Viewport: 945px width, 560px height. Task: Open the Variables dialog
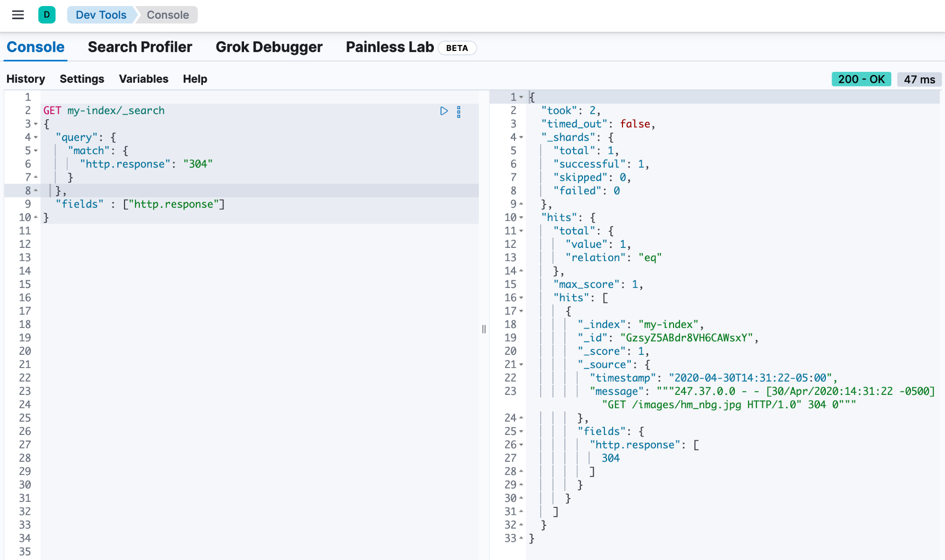click(144, 79)
